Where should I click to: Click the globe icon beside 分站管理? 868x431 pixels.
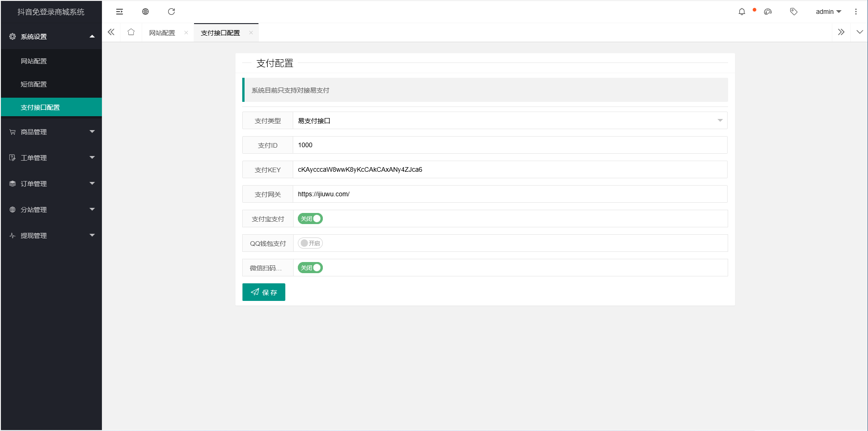[13, 210]
